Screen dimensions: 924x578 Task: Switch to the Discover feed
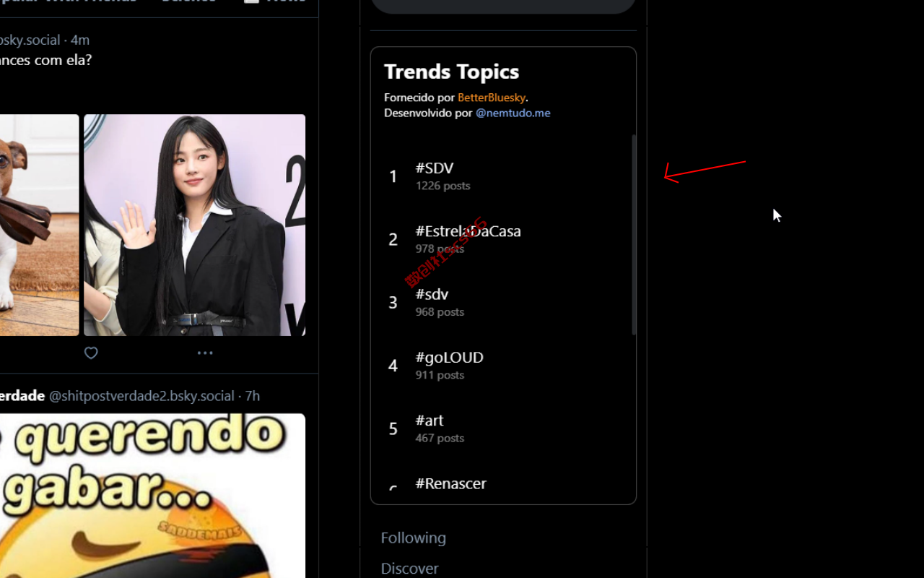tap(410, 569)
